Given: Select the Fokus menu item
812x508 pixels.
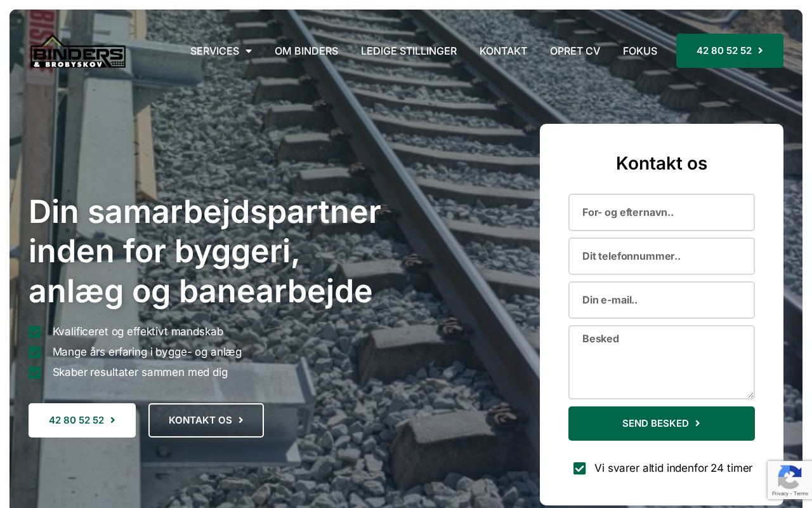Looking at the screenshot, I should (x=640, y=51).
